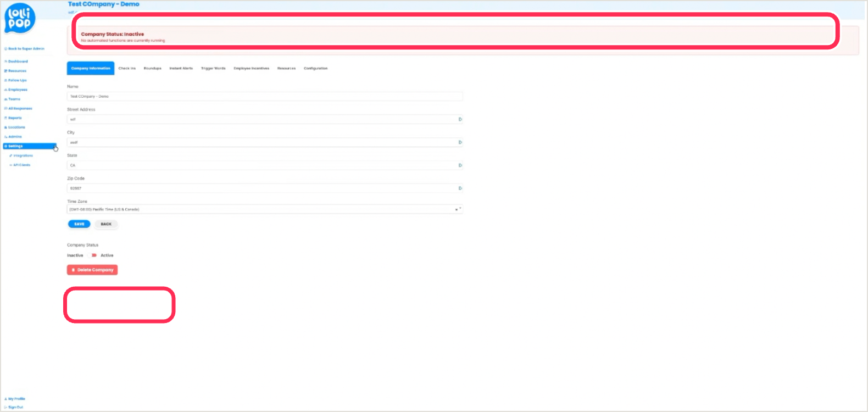
Task: Switch to the Employee Incentives tab
Action: pyautogui.click(x=252, y=68)
